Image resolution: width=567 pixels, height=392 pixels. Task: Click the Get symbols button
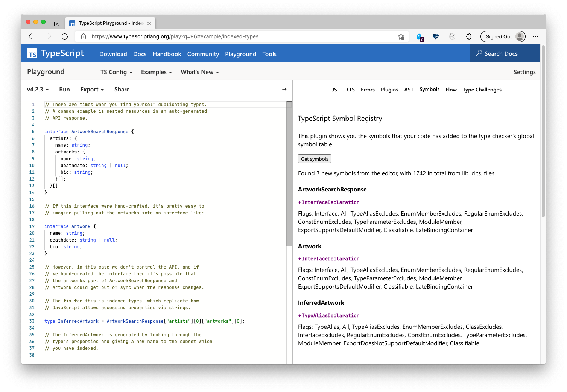point(315,159)
